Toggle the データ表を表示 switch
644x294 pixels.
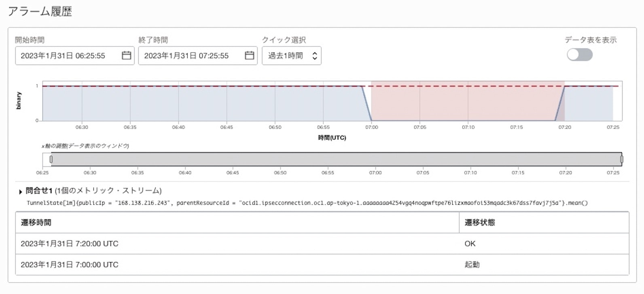580,55
